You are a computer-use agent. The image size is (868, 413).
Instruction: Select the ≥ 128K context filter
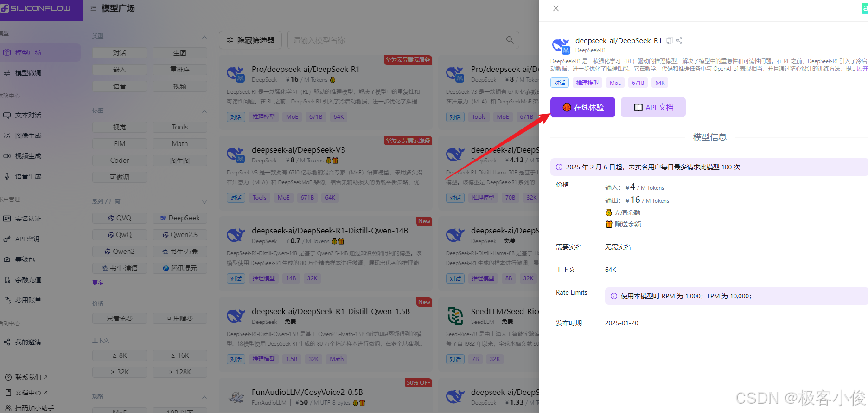pyautogui.click(x=180, y=372)
